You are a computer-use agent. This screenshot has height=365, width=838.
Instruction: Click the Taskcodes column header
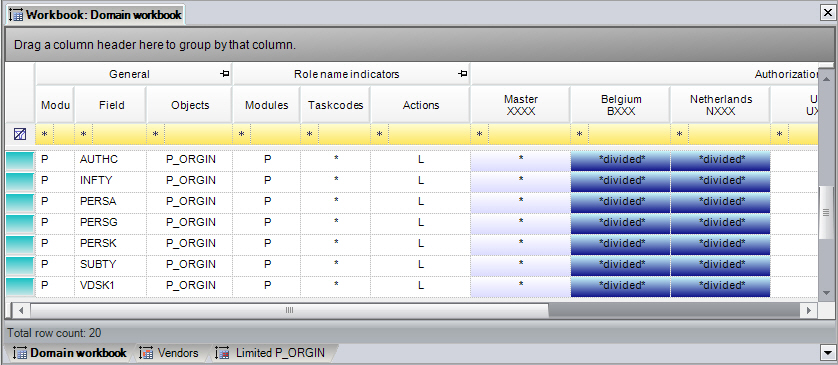[x=336, y=105]
